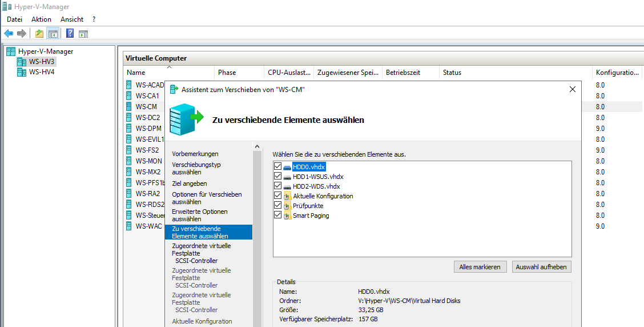Click the WS-EVIL1 virtual machine icon

click(129, 139)
